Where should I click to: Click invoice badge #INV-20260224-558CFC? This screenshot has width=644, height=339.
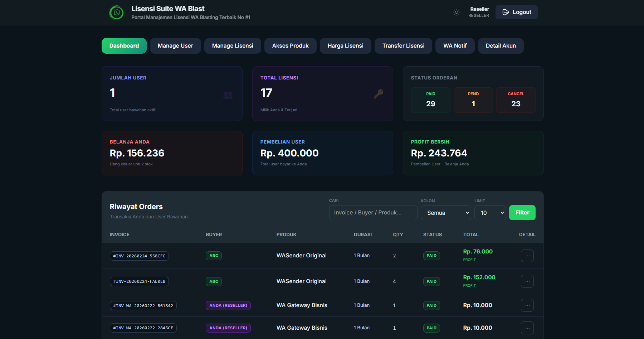(x=139, y=256)
